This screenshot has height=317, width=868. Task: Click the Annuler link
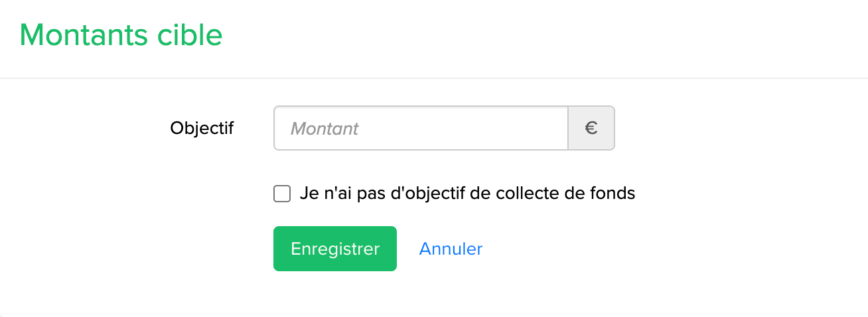coord(451,249)
